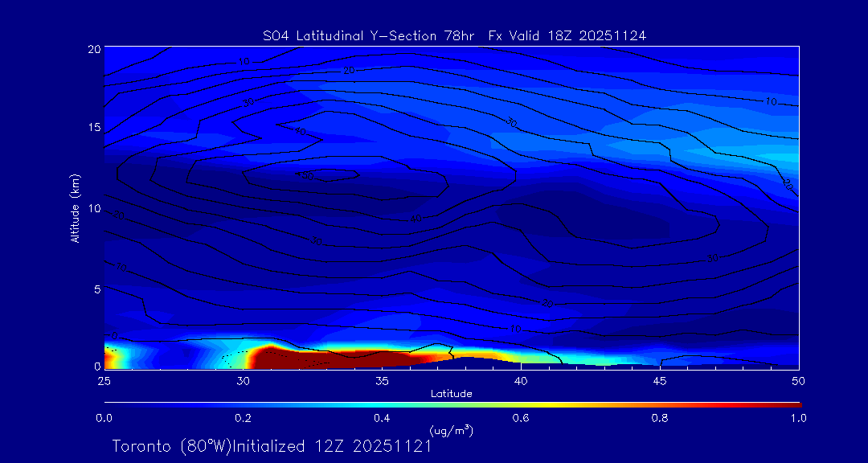868x463 pixels.
Task: Click the "Altitude (km)" vertical axis label
Action: (x=75, y=207)
